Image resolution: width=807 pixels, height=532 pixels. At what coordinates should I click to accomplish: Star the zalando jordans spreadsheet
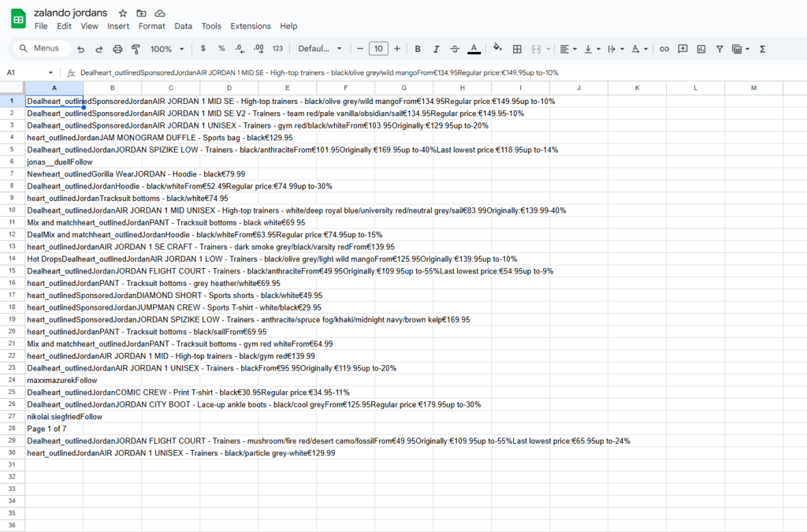click(x=122, y=13)
